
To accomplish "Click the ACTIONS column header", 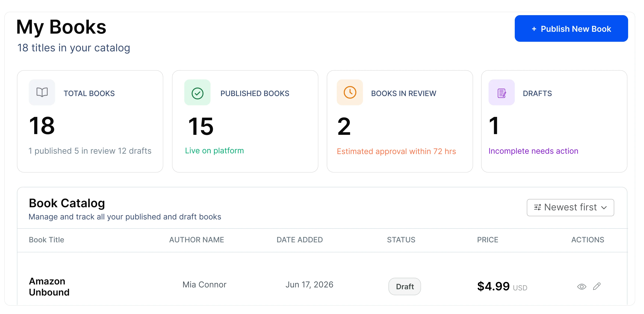I will point(588,240).
